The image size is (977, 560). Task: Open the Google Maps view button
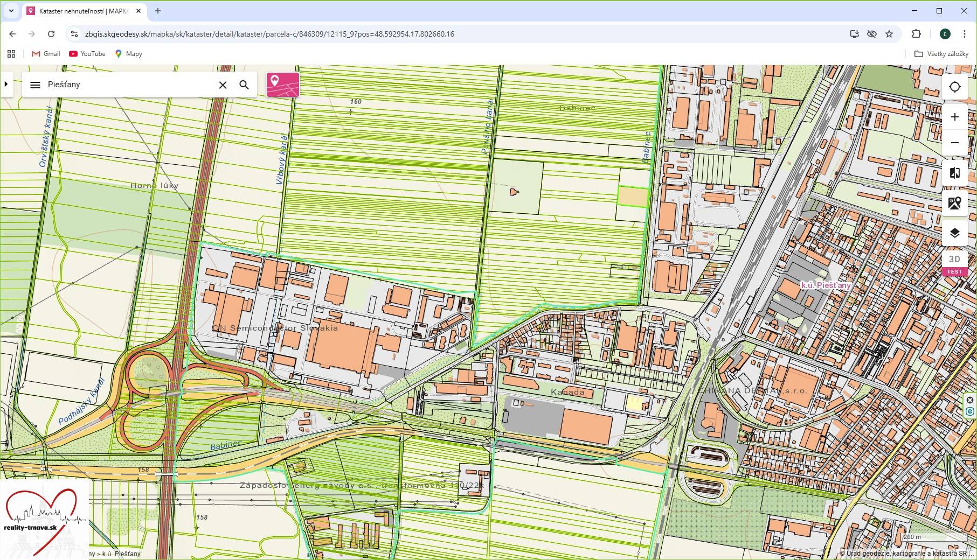tap(954, 203)
